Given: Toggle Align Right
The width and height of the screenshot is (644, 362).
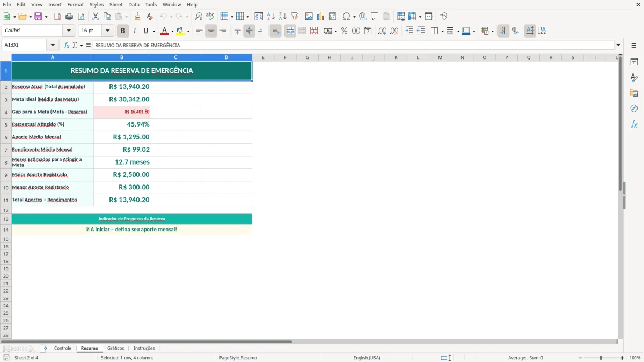Looking at the screenshot, I should pyautogui.click(x=223, y=31).
